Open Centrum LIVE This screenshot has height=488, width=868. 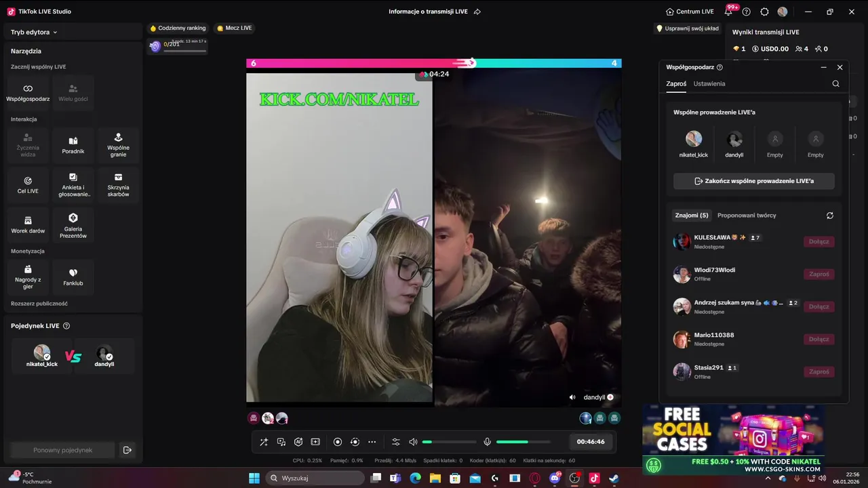tap(690, 12)
